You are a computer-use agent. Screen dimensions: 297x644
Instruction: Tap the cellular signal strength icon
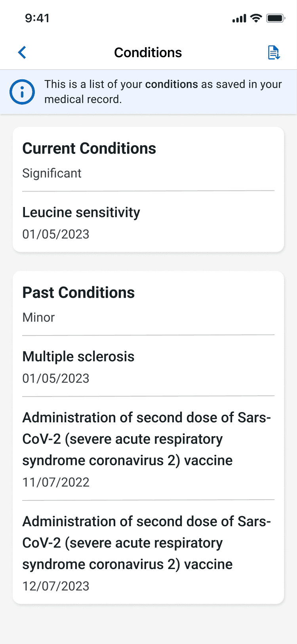click(239, 18)
